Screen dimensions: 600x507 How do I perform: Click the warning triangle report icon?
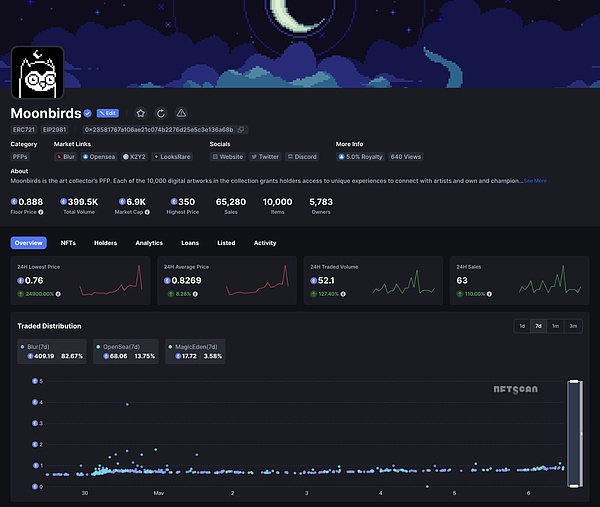(x=181, y=113)
